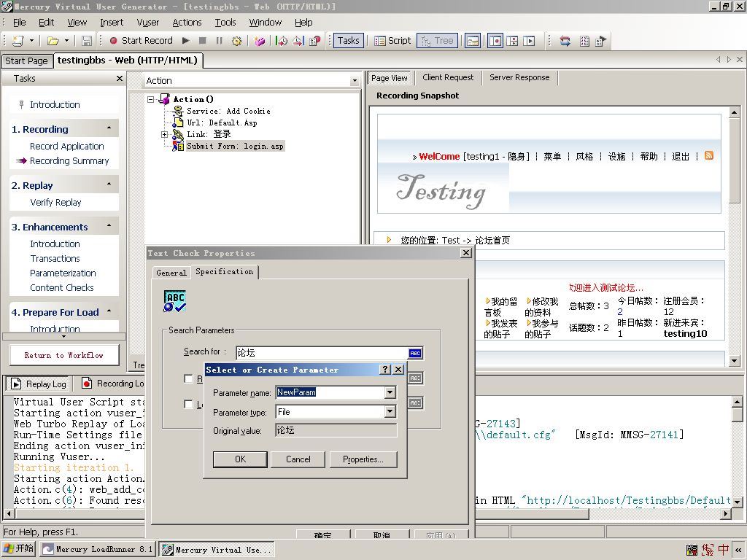Collapse the 3. Enhancements task section
Viewport: 747px width, 560px height.
pyautogui.click(x=109, y=226)
